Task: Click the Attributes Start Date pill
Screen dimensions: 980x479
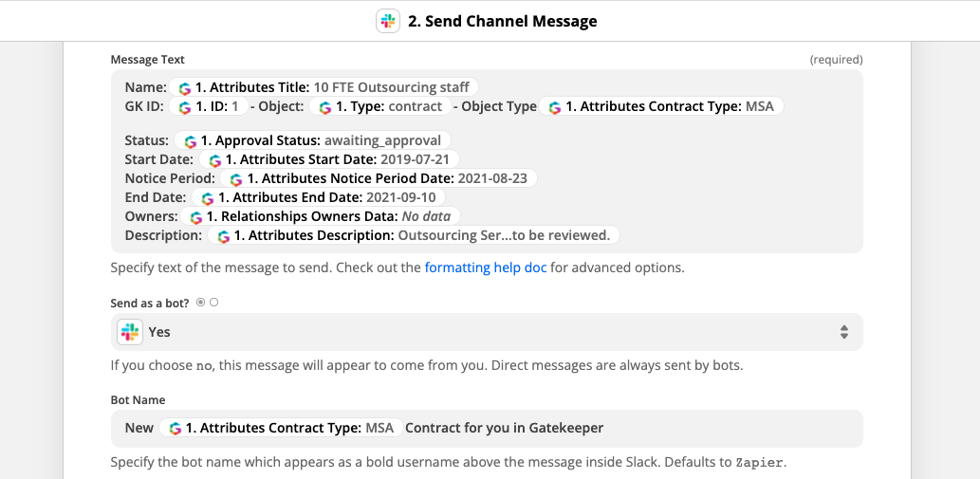Action: pos(329,159)
